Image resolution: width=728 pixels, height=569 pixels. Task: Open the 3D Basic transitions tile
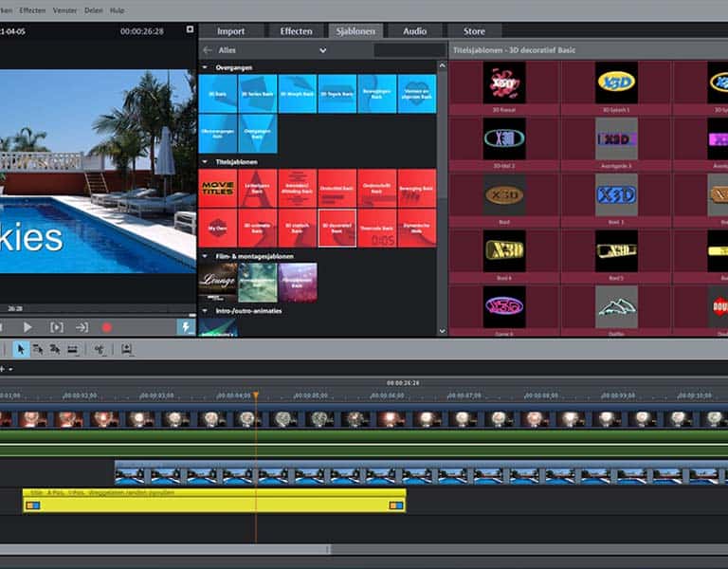[x=218, y=94]
